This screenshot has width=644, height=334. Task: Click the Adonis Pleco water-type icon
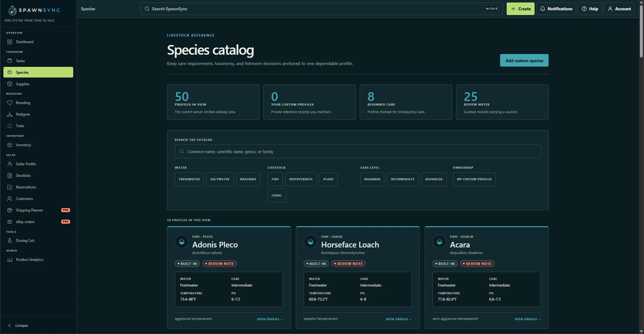click(x=182, y=242)
